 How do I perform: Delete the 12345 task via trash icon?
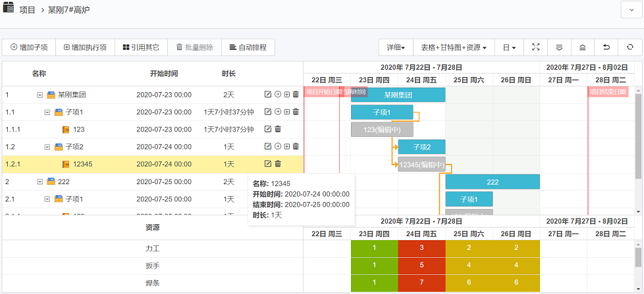tap(277, 164)
